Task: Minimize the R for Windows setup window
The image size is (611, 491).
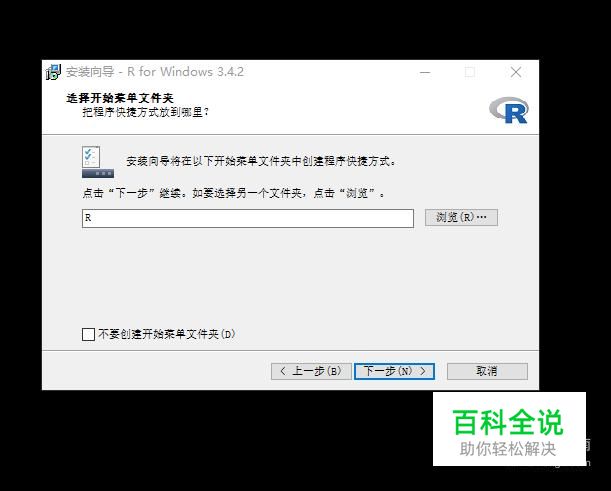Action: (x=425, y=72)
